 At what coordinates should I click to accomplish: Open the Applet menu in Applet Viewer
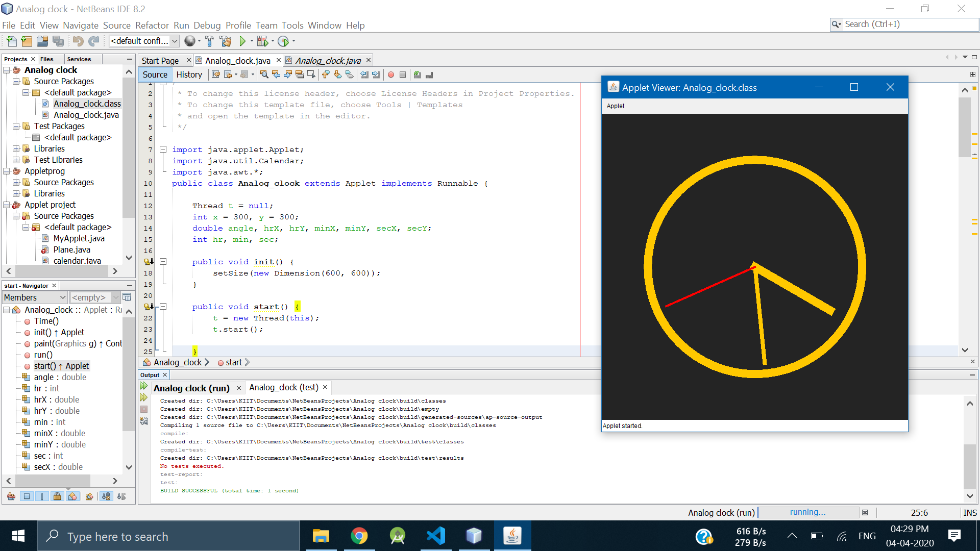(615, 106)
